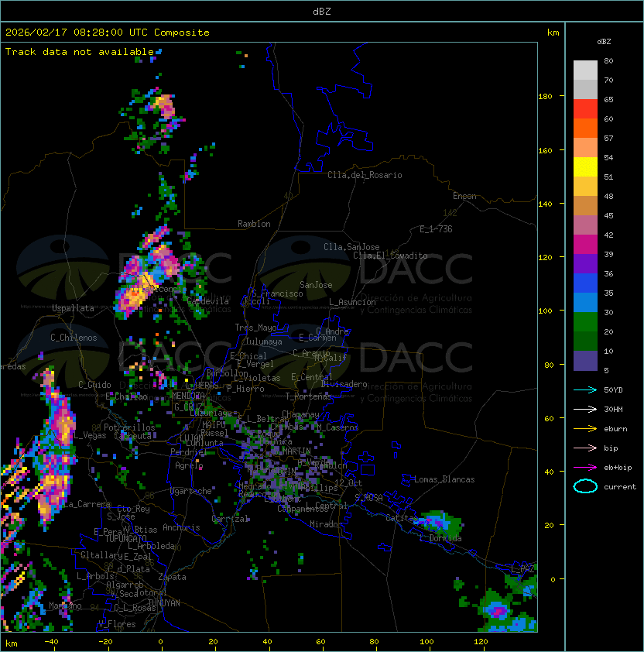Click the Ugarteche place label

click(x=191, y=491)
